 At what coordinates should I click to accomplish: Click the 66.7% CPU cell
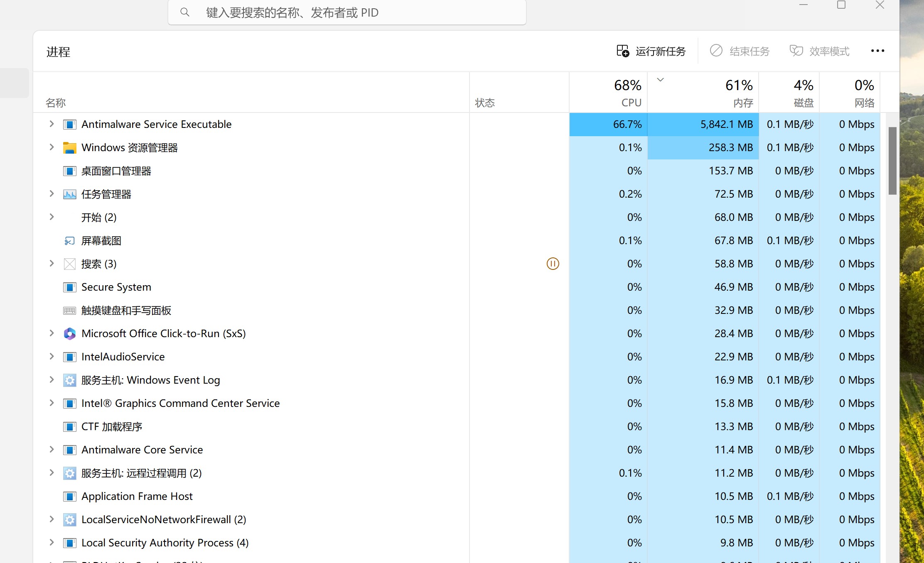pyautogui.click(x=608, y=125)
